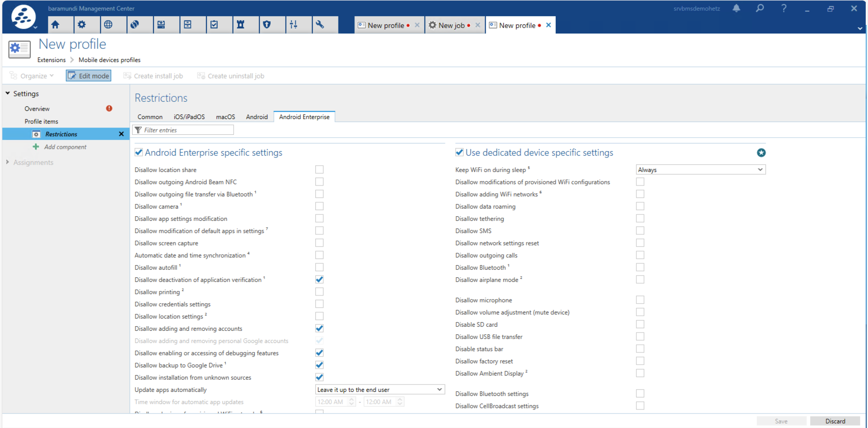Toggle the Disallow factory reset checkbox

640,361
